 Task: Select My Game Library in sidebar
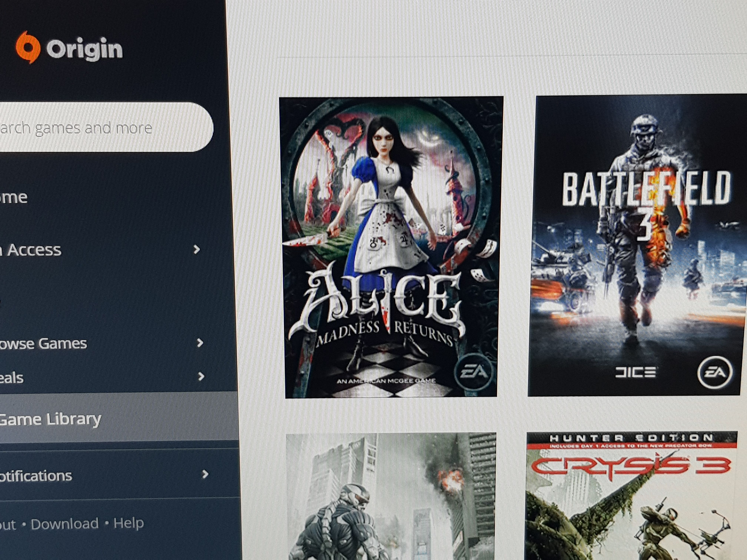[x=51, y=419]
